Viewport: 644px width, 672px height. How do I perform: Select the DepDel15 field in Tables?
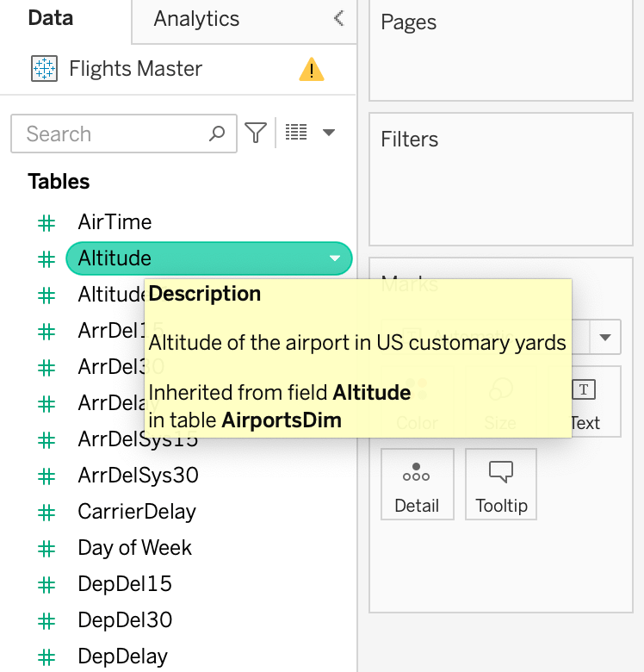[x=125, y=584]
